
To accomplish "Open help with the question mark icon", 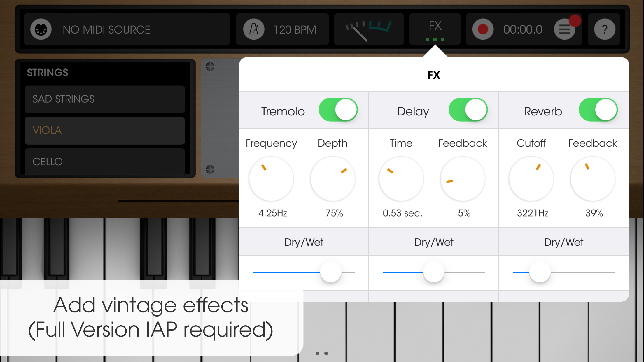I will [605, 29].
